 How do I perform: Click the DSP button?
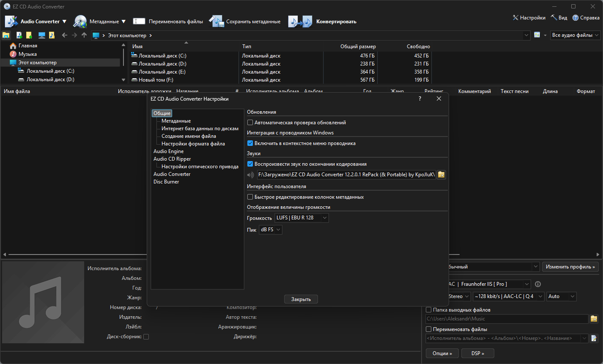(478, 353)
